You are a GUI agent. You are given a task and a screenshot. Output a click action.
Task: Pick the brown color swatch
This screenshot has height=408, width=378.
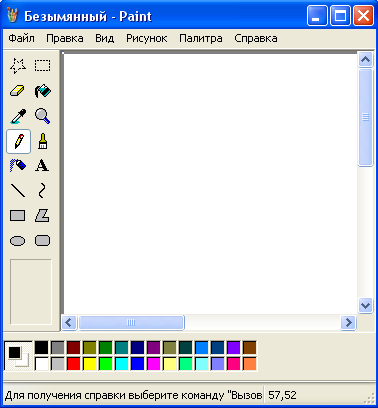click(250, 348)
